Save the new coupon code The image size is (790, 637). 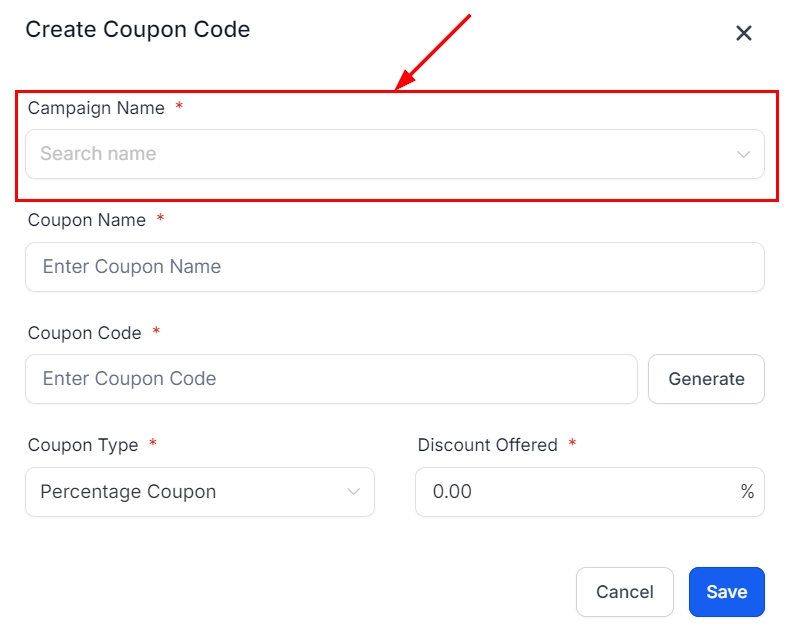[x=727, y=592]
